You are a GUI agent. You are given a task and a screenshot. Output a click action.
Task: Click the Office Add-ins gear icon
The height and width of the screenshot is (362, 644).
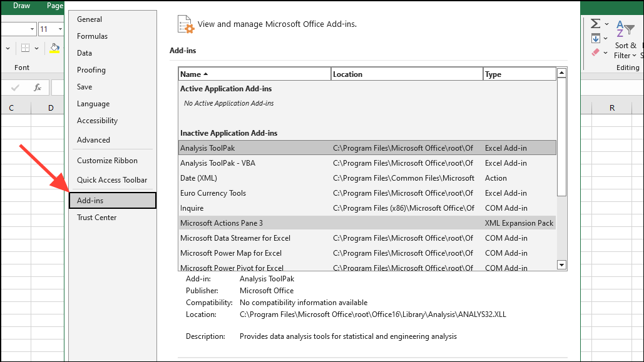[185, 24]
